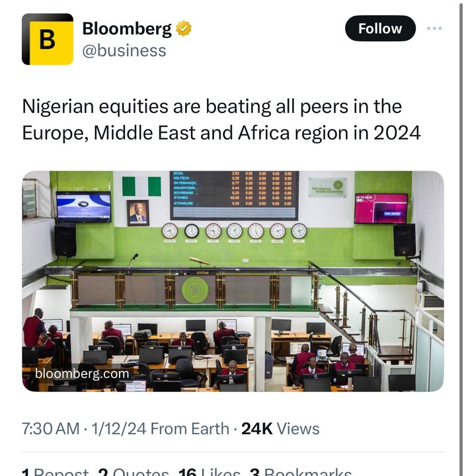Show the 16 Likes list

coord(210,471)
